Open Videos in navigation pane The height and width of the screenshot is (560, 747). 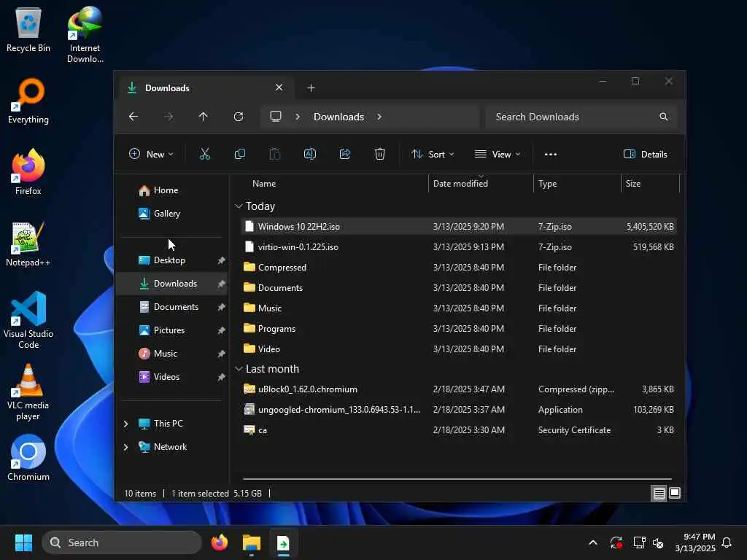coord(166,377)
